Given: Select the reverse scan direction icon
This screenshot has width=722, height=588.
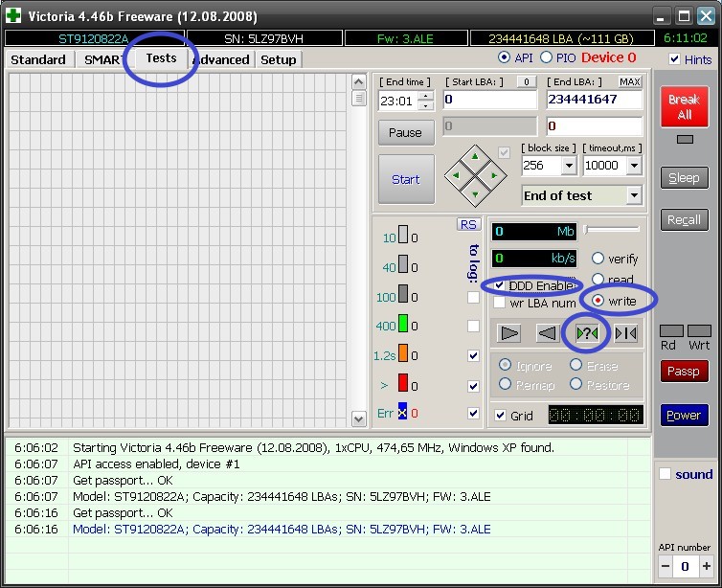Looking at the screenshot, I should [x=548, y=333].
